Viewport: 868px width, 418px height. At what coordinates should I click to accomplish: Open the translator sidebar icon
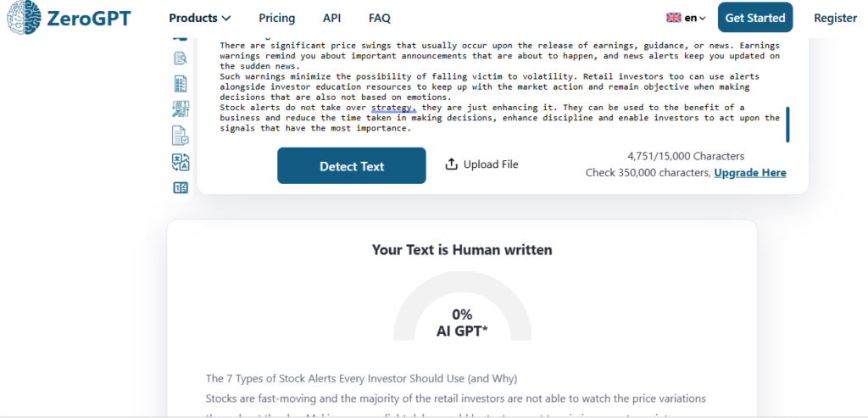[180, 161]
